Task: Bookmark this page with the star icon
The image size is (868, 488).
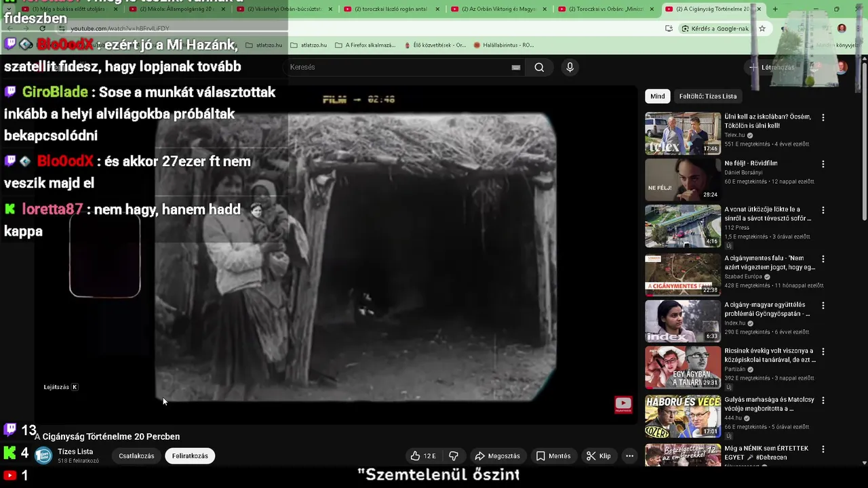Action: point(762,28)
